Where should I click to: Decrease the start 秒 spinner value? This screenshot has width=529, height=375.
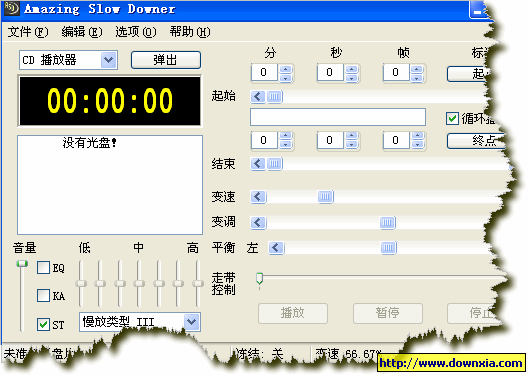(352, 78)
